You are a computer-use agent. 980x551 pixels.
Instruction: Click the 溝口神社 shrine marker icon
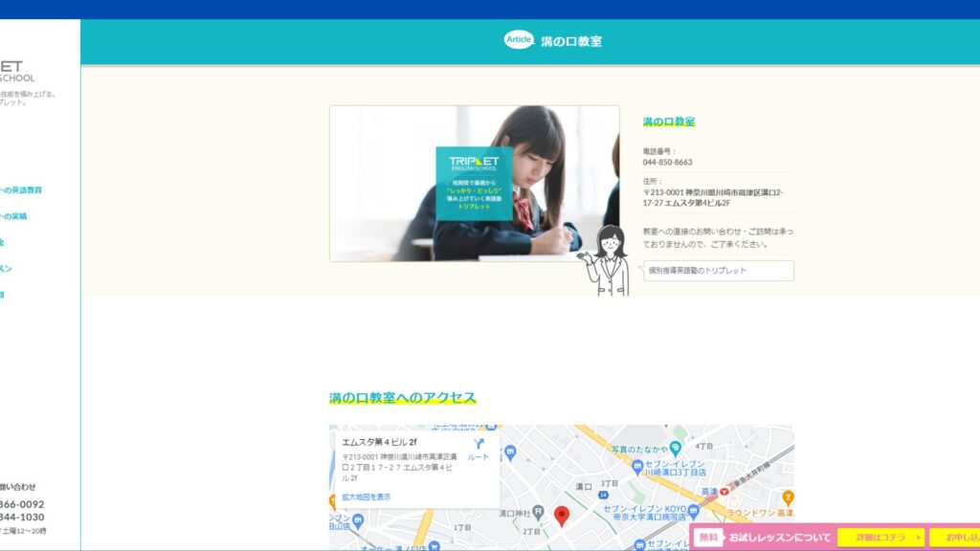point(538,513)
